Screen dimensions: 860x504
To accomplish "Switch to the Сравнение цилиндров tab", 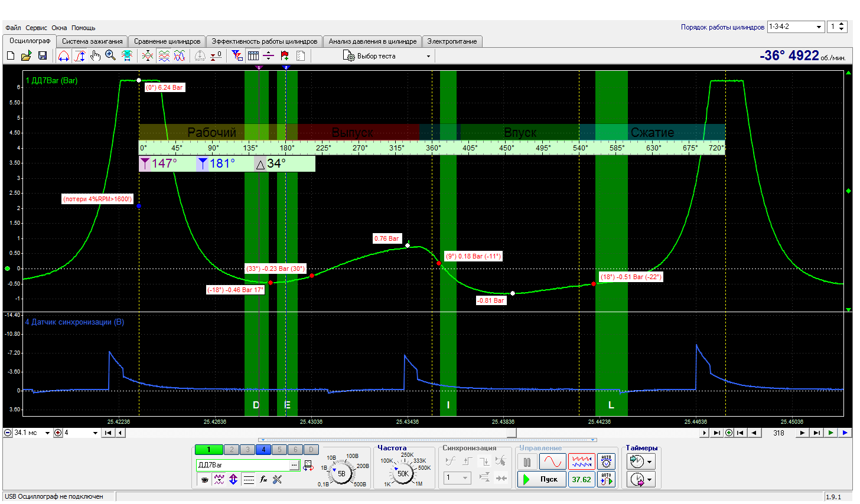I will pyautogui.click(x=167, y=41).
